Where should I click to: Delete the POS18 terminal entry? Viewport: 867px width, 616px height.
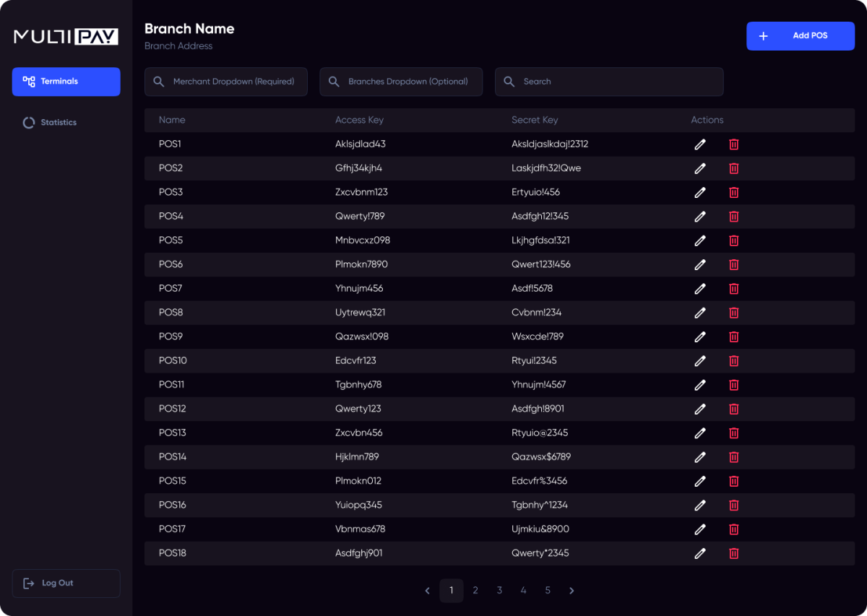733,554
